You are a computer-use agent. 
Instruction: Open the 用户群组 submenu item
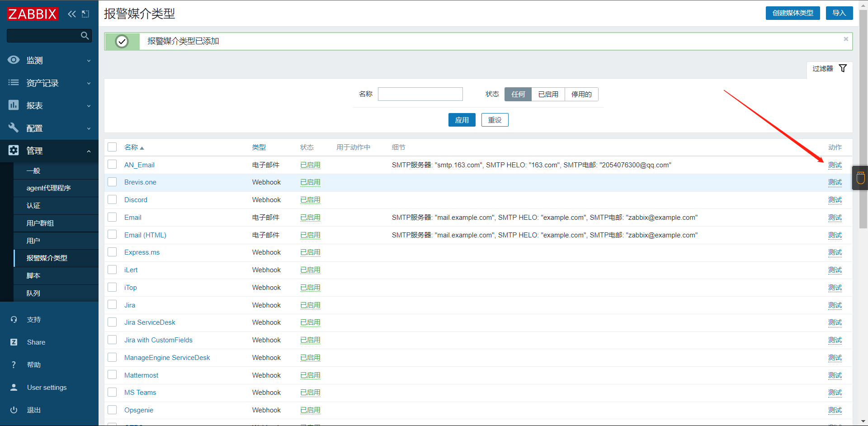tap(56, 223)
